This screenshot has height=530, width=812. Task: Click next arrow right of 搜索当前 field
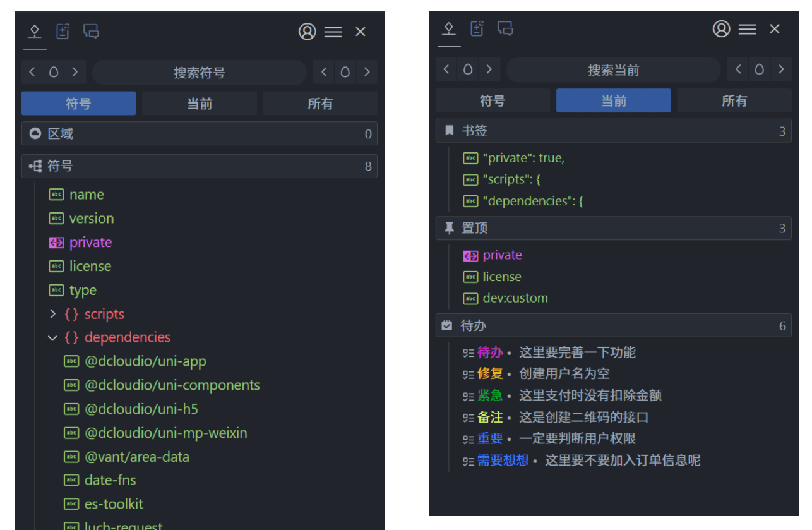pyautogui.click(x=780, y=69)
